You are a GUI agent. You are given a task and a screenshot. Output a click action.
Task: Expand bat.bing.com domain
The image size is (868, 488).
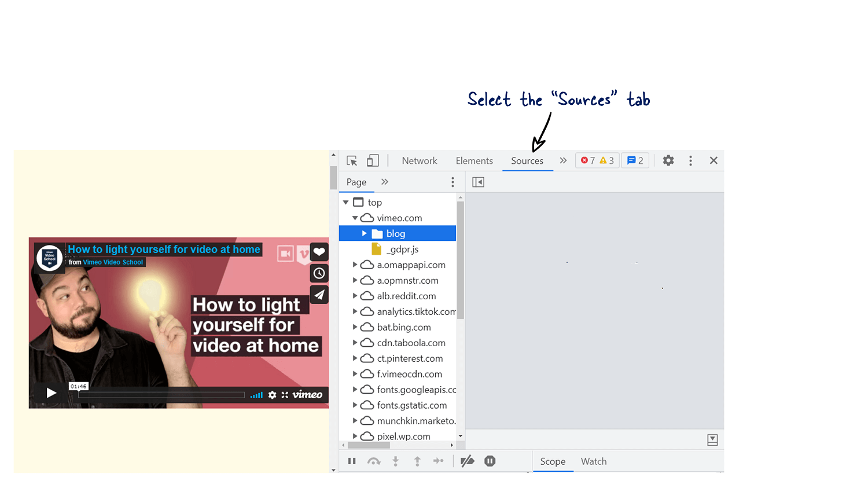tap(355, 327)
